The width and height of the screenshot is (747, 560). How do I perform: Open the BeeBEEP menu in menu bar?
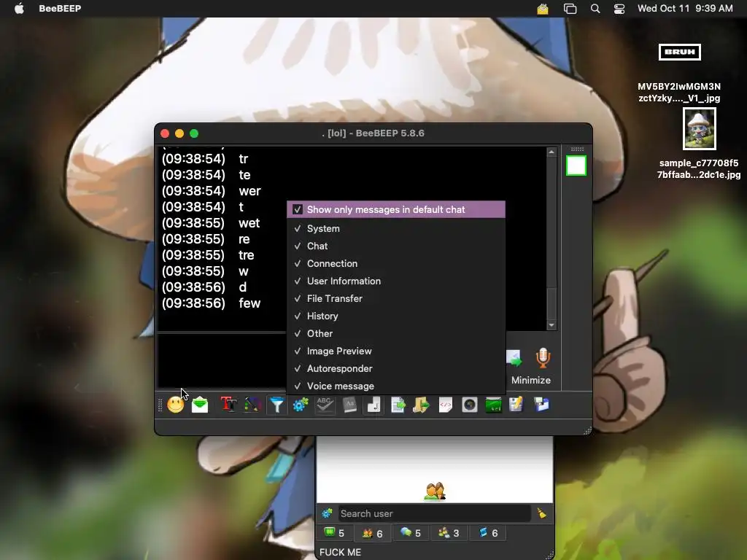[60, 8]
